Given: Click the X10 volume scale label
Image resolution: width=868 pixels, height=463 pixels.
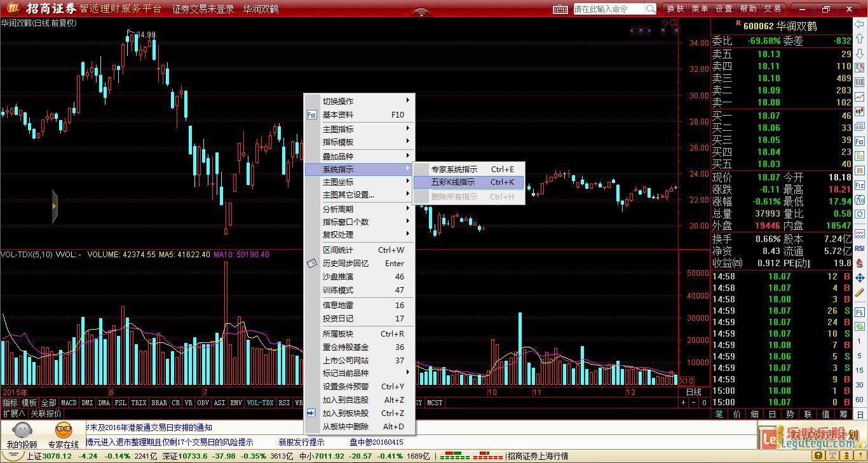Looking at the screenshot, I should (x=686, y=380).
